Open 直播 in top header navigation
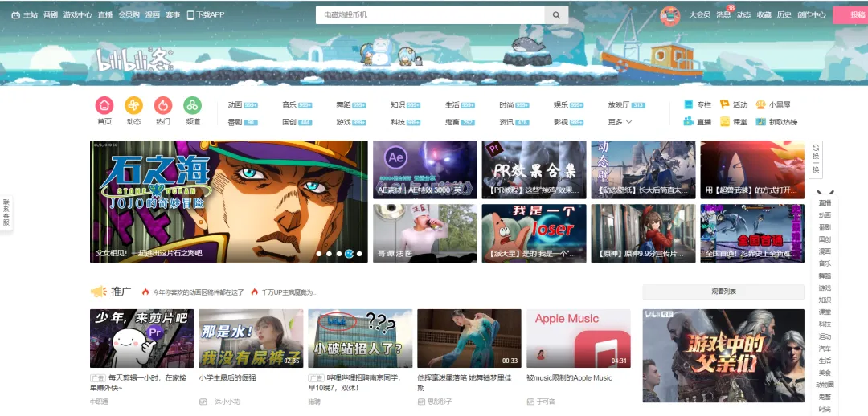 tap(105, 15)
